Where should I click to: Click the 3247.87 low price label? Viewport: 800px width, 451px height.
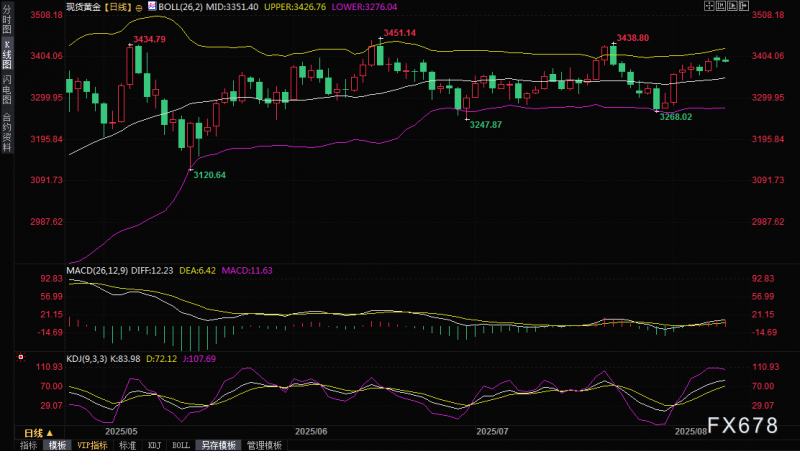coord(486,124)
